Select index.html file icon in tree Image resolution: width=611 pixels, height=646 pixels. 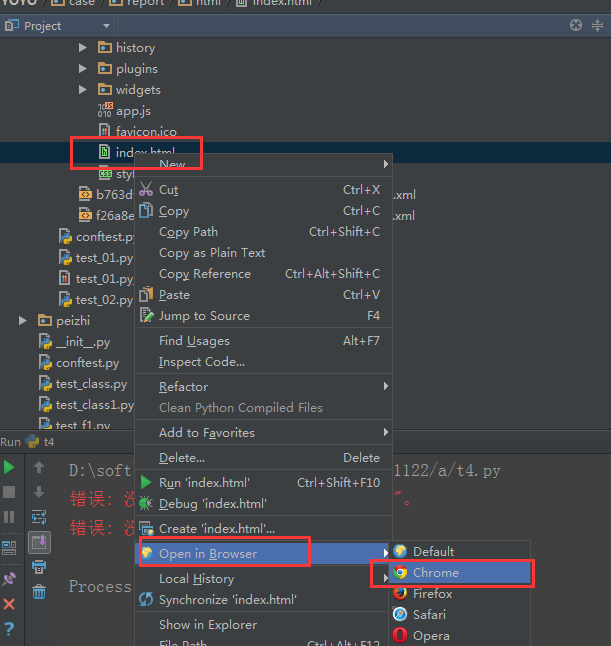click(x=104, y=152)
